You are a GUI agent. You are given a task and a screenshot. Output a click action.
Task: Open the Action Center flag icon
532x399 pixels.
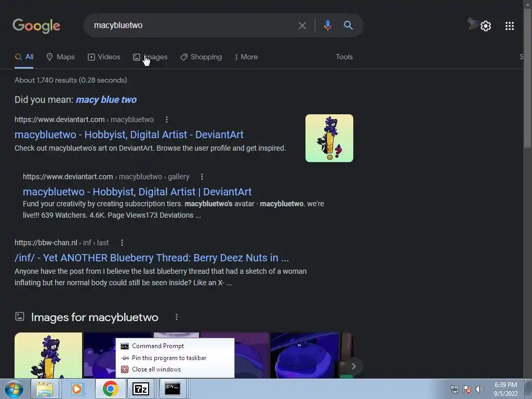[467, 389]
